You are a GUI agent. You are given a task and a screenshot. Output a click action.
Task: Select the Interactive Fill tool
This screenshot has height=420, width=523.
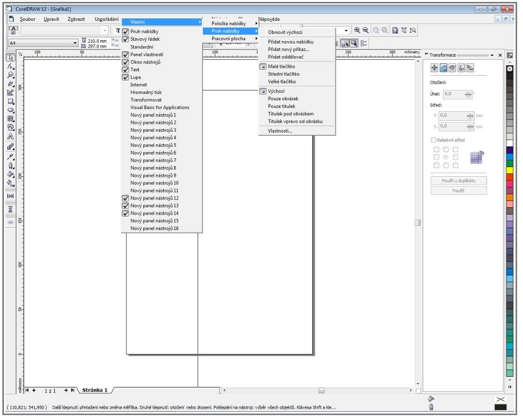click(11, 183)
